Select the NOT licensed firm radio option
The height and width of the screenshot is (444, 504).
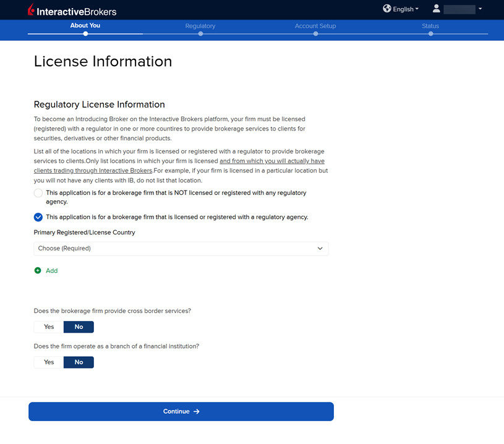click(x=38, y=193)
